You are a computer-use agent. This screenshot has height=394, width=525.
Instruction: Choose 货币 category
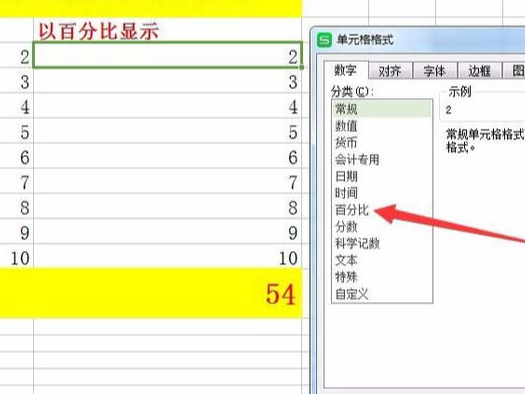(x=382, y=143)
